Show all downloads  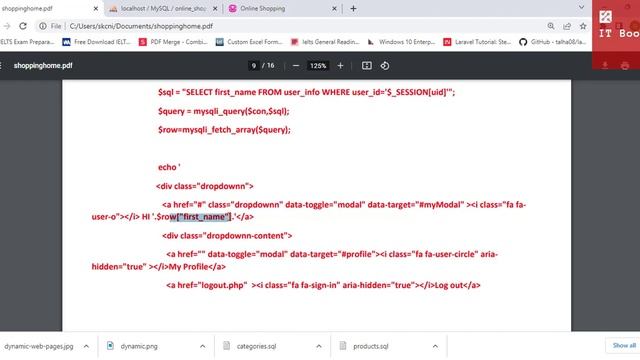tap(623, 346)
